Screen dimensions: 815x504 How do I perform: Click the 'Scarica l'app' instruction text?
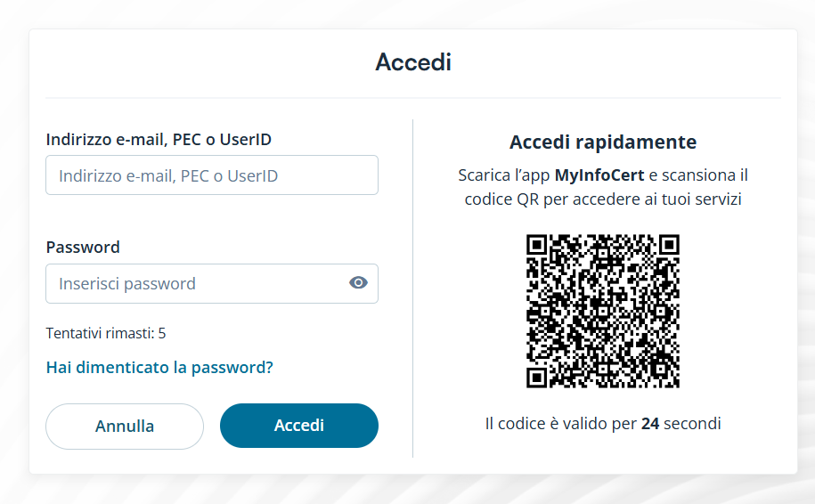pyautogui.click(x=504, y=175)
